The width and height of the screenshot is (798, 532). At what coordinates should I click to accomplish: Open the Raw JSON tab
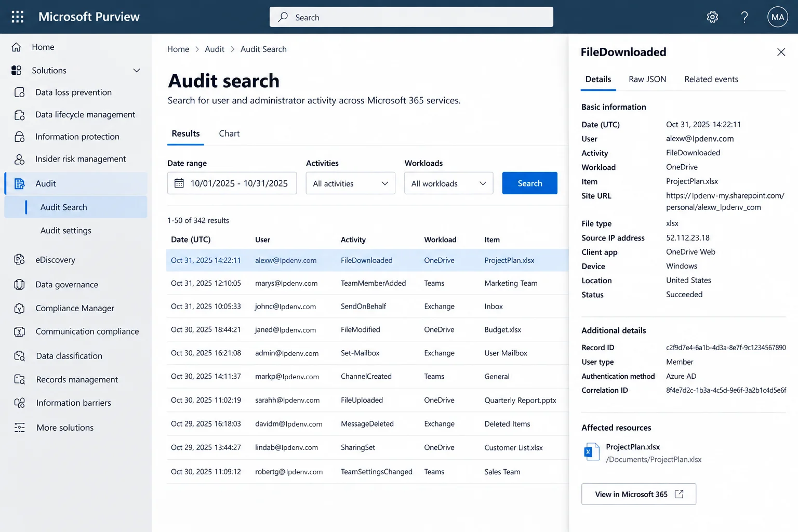coord(647,79)
